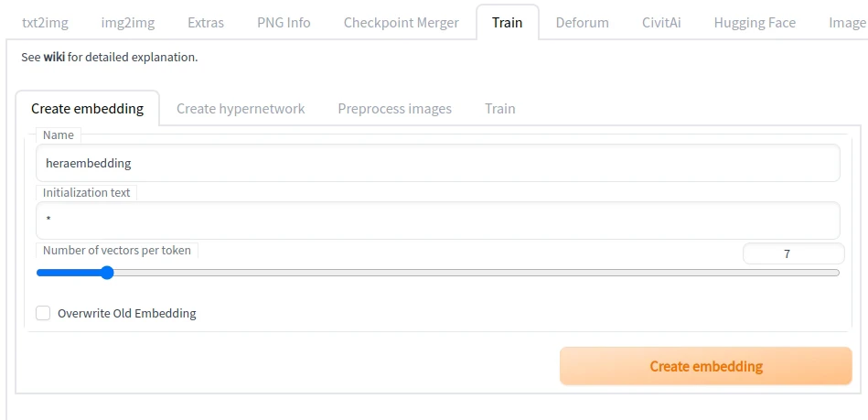Click the vectors per token slider handle

pyautogui.click(x=107, y=272)
